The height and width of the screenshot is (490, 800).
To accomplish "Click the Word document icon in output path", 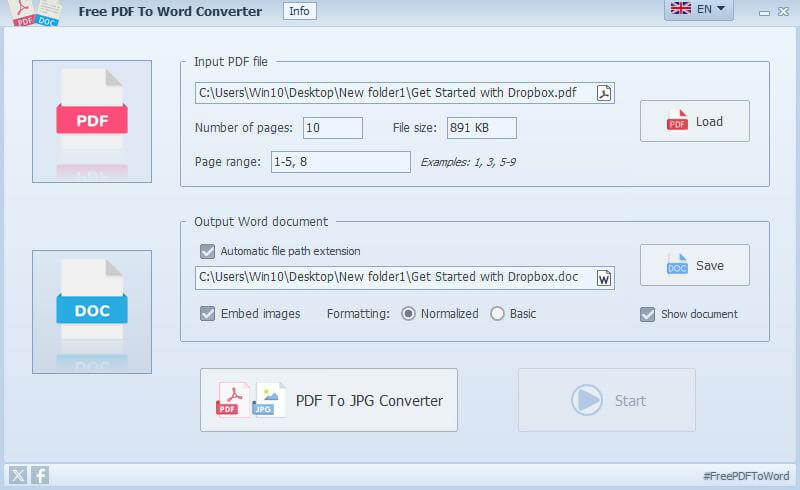I will pyautogui.click(x=604, y=278).
